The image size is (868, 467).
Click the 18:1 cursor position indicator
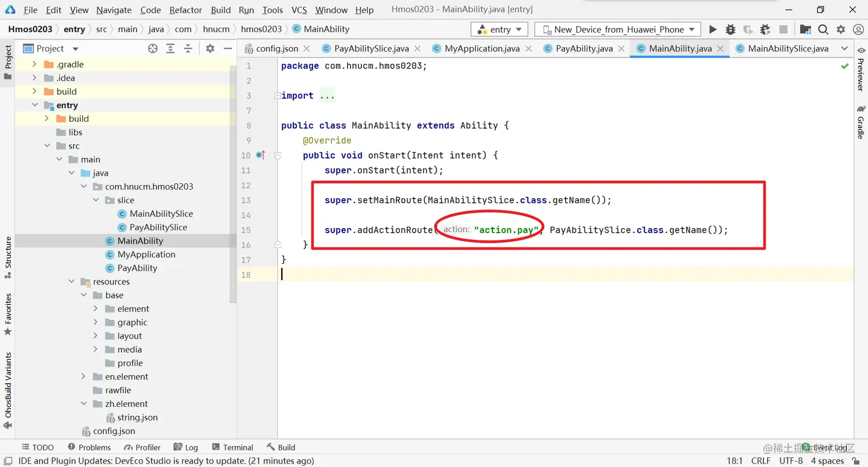tap(735, 461)
